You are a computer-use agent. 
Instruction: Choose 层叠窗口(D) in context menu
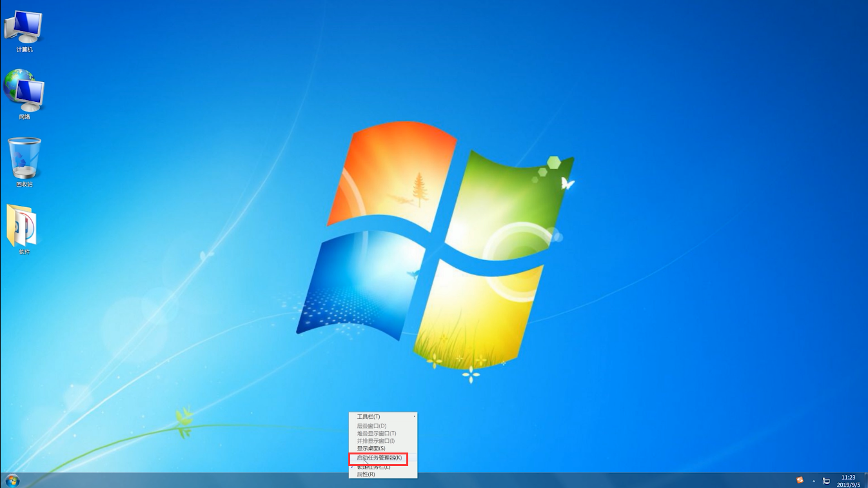383,426
